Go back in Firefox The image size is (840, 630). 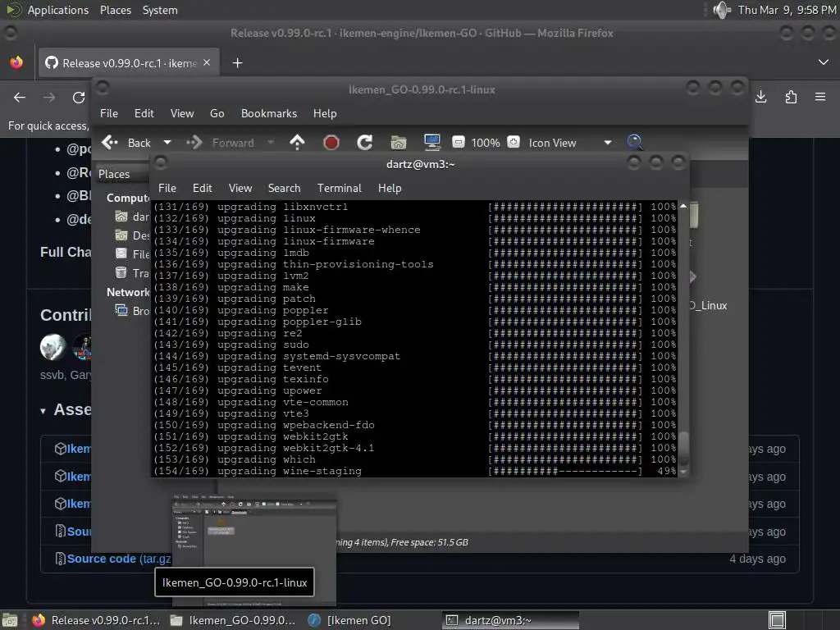[20, 97]
